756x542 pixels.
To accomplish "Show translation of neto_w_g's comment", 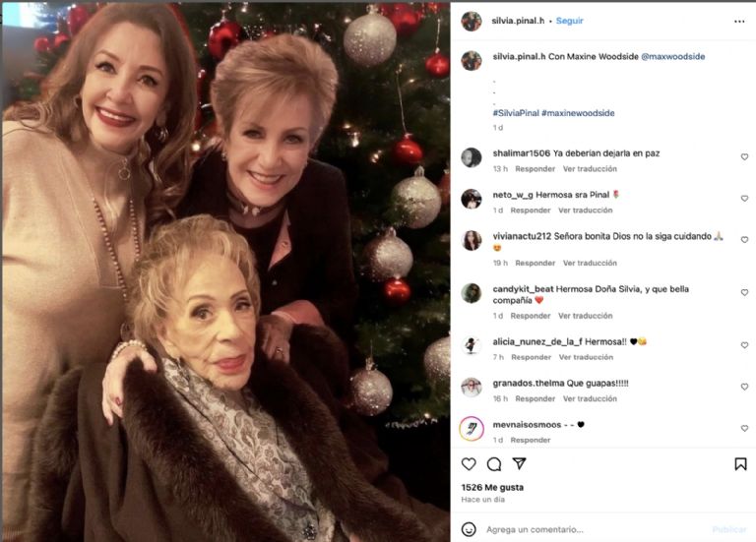I will click(x=585, y=210).
